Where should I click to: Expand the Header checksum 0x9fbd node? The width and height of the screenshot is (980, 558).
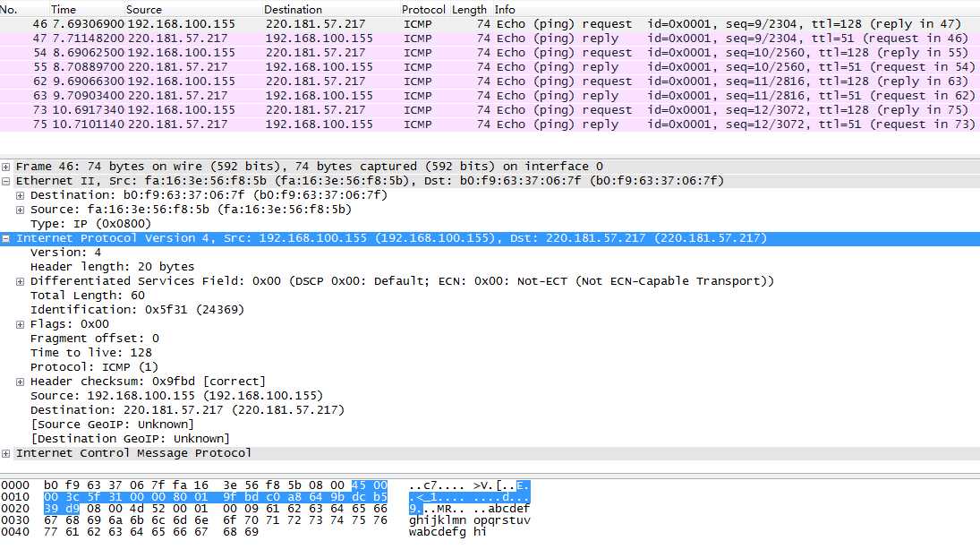tap(20, 382)
